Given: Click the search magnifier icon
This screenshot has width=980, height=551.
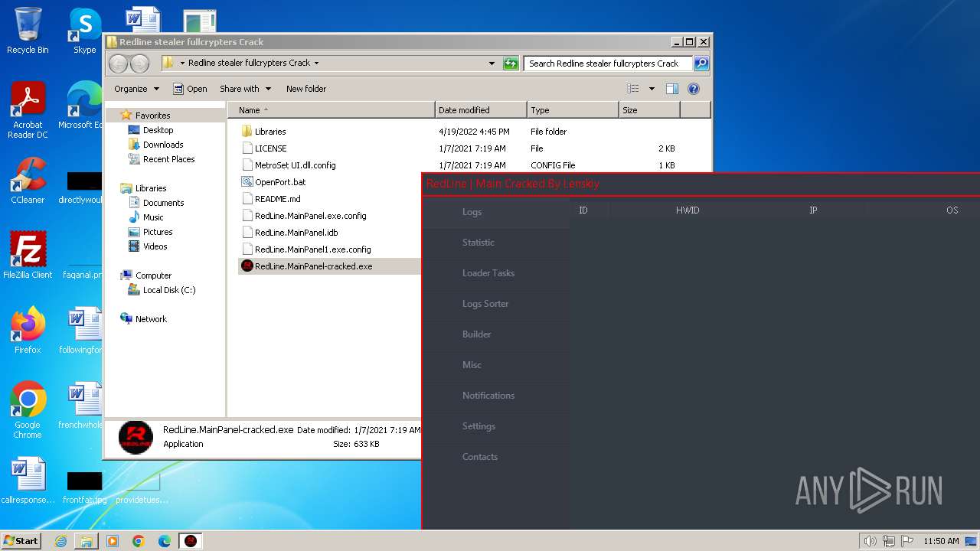Looking at the screenshot, I should click(701, 64).
